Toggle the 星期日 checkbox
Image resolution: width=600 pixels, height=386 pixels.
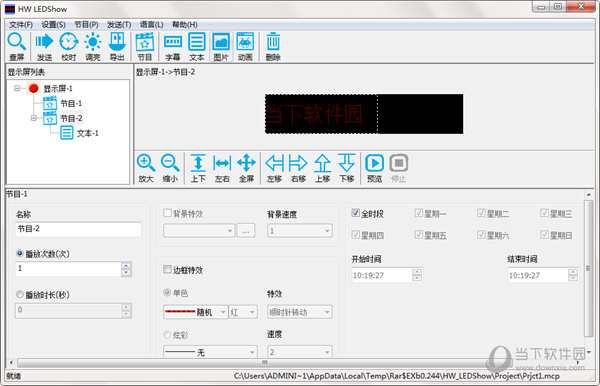pos(544,235)
